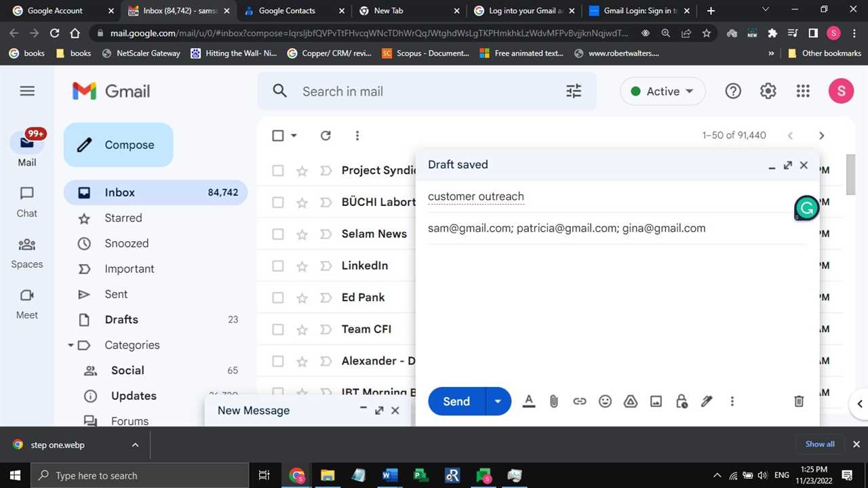Open the Grammarly widget in the draft

(x=806, y=209)
